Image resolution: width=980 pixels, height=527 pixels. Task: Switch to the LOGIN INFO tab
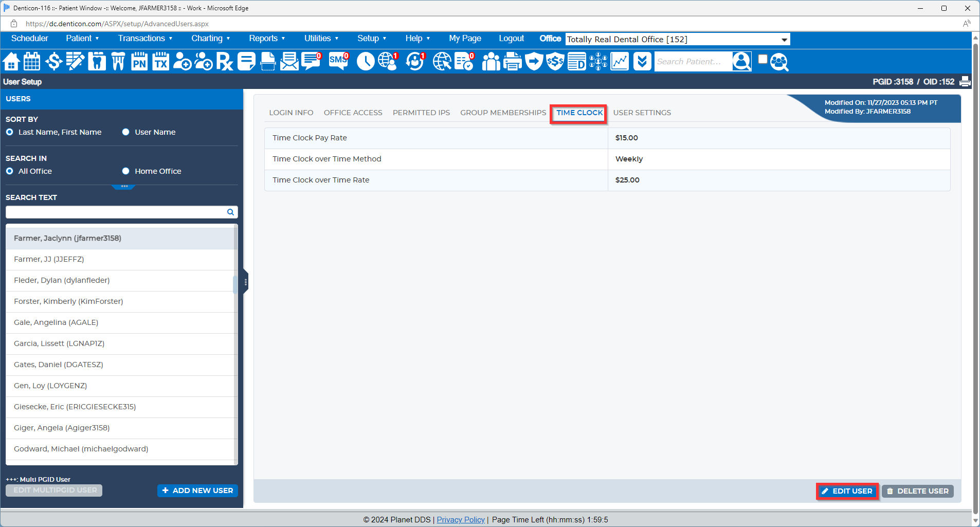click(291, 113)
